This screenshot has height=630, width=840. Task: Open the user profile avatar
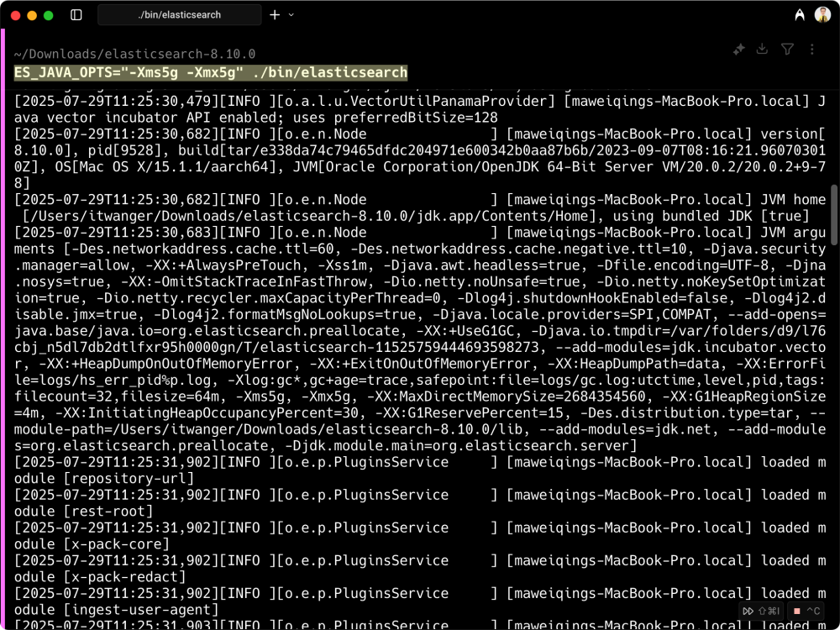click(x=822, y=15)
